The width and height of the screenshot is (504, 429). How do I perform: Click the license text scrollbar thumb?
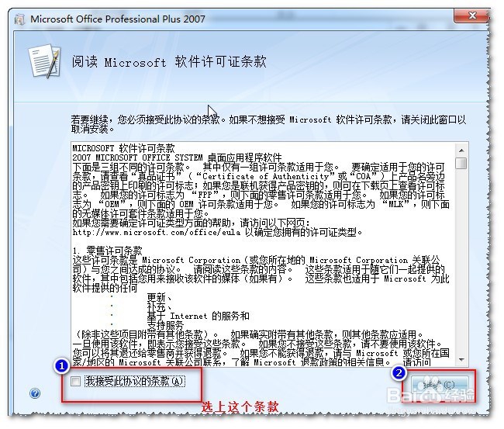(x=461, y=163)
